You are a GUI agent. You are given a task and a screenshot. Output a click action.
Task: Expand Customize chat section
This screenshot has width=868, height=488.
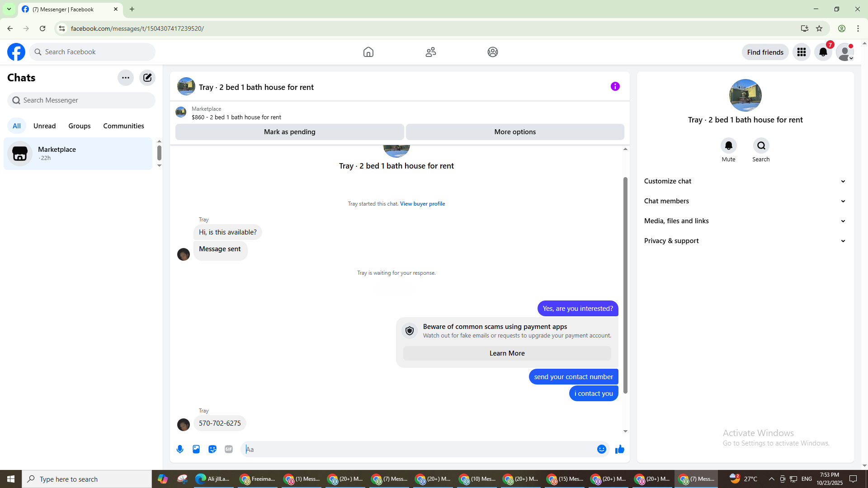point(745,181)
